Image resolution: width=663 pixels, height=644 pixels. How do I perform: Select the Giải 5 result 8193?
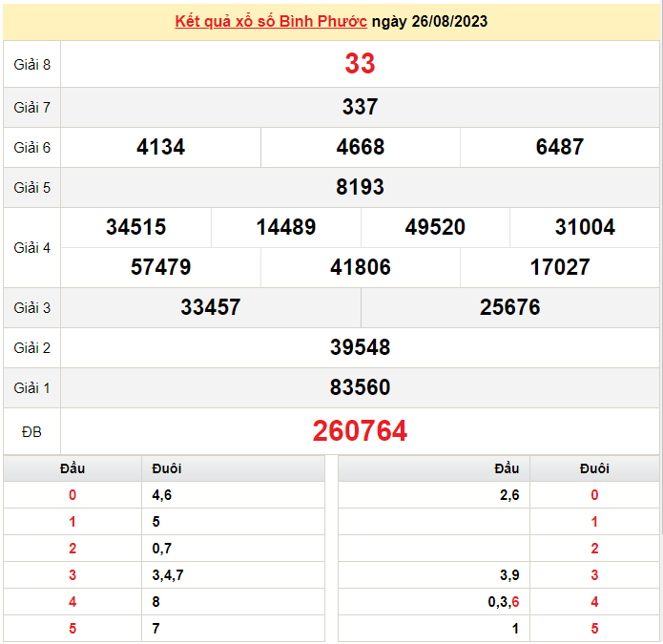(360, 187)
